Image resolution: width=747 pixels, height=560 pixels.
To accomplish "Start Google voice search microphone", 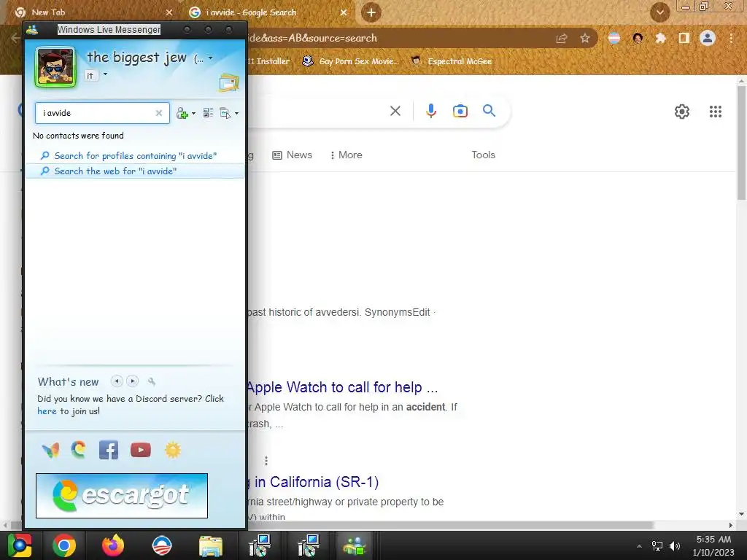I will (430, 111).
